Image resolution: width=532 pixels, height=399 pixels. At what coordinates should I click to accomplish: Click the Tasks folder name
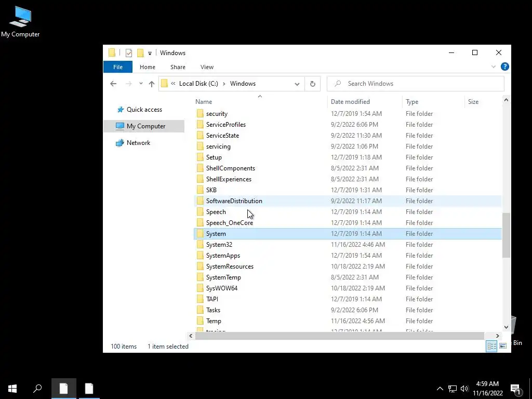(213, 310)
